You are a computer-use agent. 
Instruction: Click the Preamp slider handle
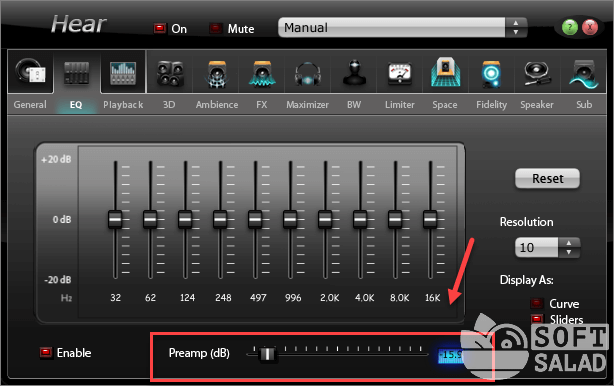[268, 354]
